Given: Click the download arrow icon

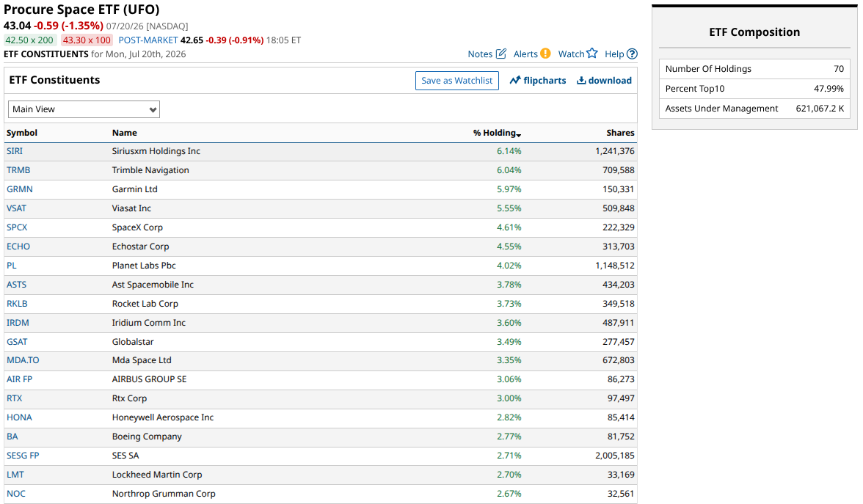Looking at the screenshot, I should (x=581, y=81).
